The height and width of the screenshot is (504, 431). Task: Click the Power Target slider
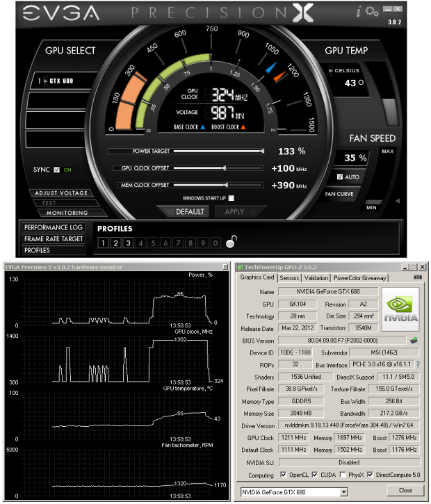point(218,151)
